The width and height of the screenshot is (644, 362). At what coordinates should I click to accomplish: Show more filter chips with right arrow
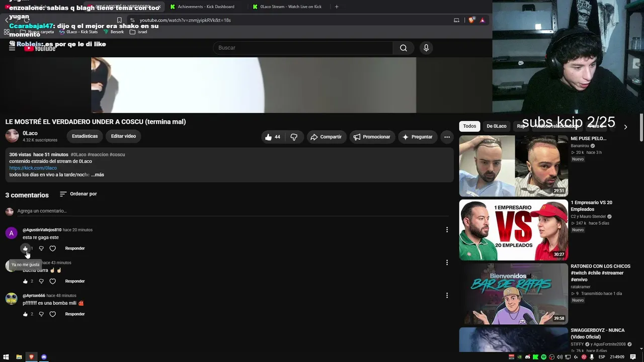click(625, 127)
